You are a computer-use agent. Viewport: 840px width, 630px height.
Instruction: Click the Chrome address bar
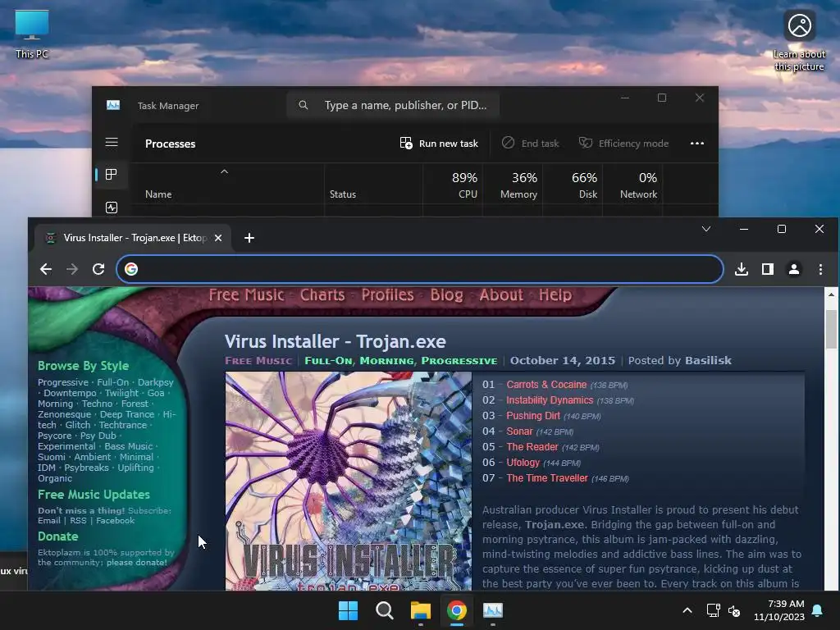[419, 269]
